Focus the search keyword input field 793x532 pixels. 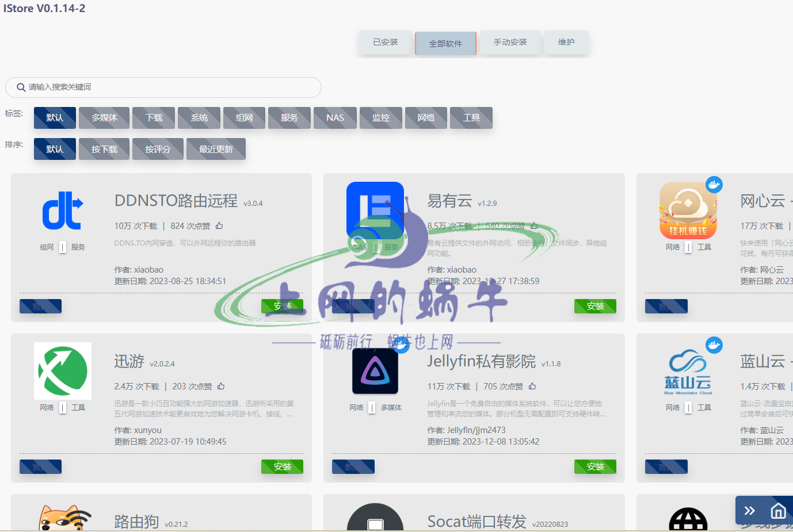coord(163,87)
